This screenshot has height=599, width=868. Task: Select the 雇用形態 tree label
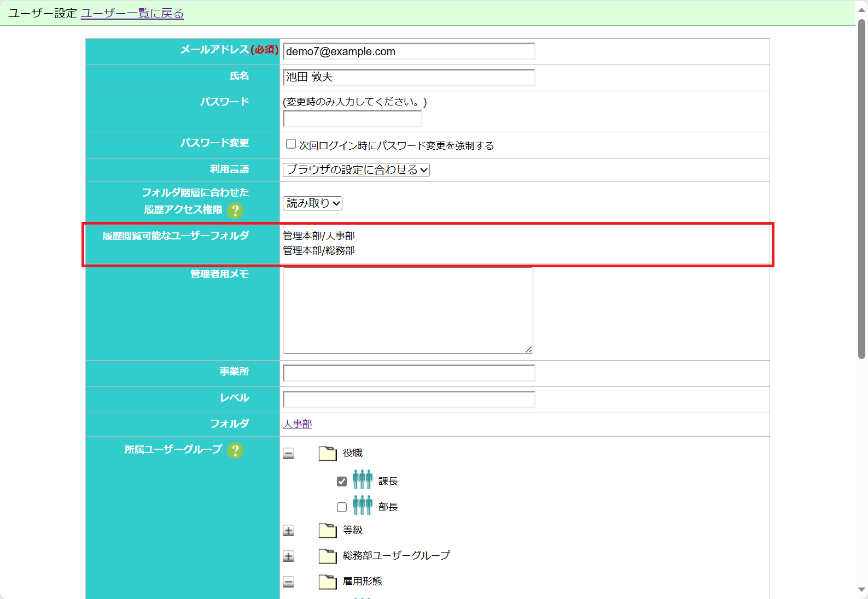363,582
